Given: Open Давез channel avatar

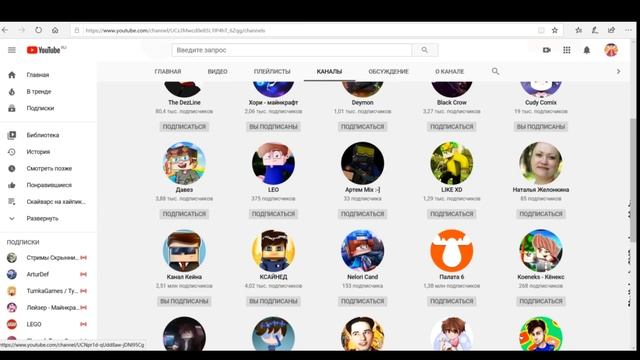Looking at the screenshot, I should click(x=184, y=163).
